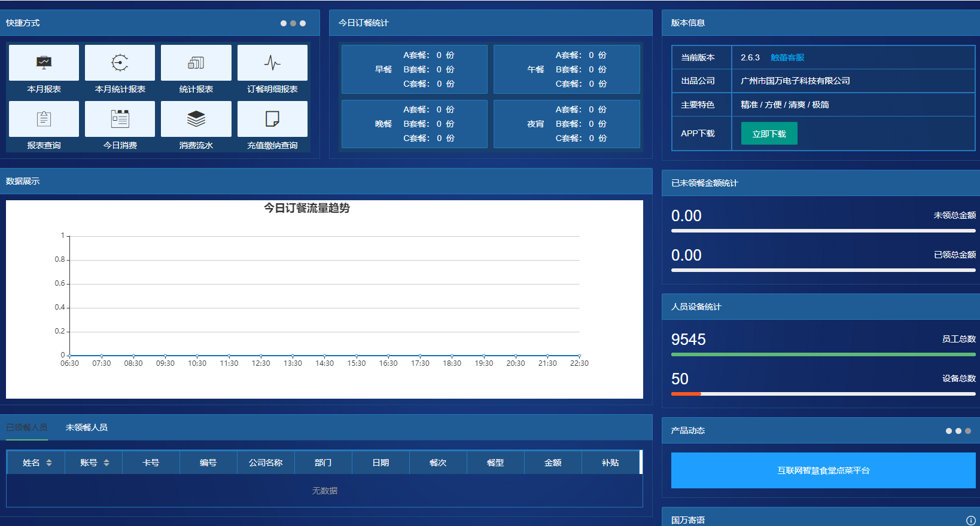The image size is (980, 526).
Task: Click the 立即下载 button
Action: 769,133
